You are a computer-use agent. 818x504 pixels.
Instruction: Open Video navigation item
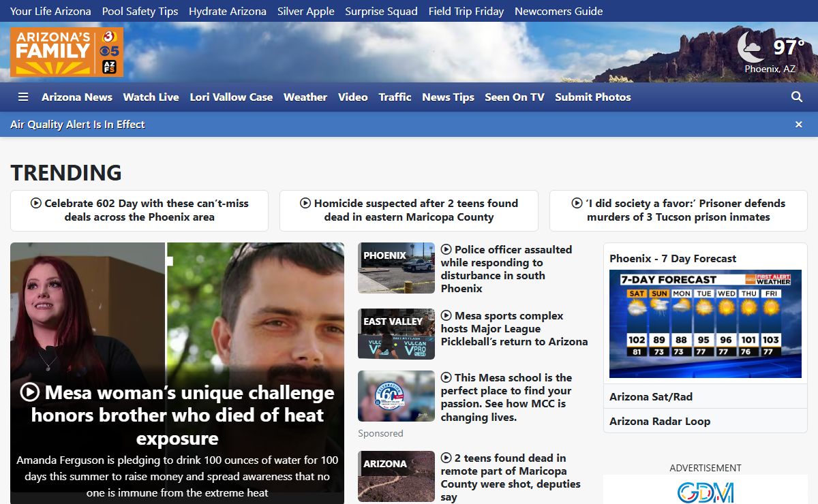[x=353, y=97]
